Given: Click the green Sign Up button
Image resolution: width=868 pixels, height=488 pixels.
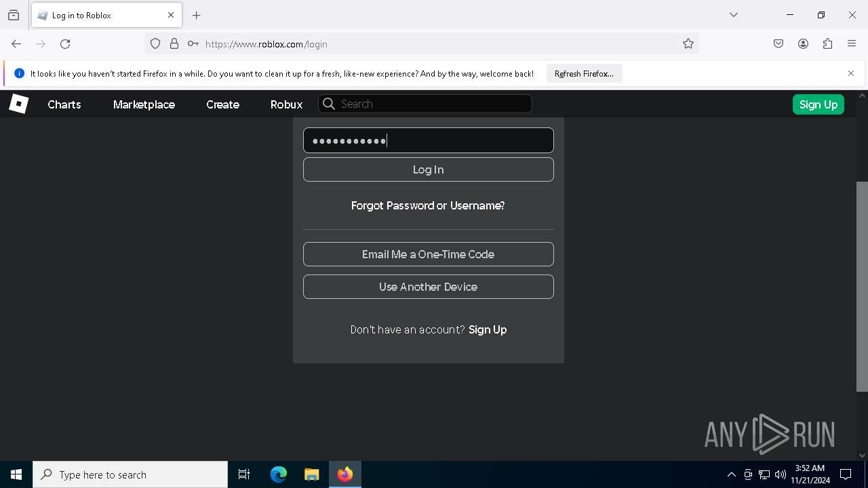Looking at the screenshot, I should (x=818, y=104).
